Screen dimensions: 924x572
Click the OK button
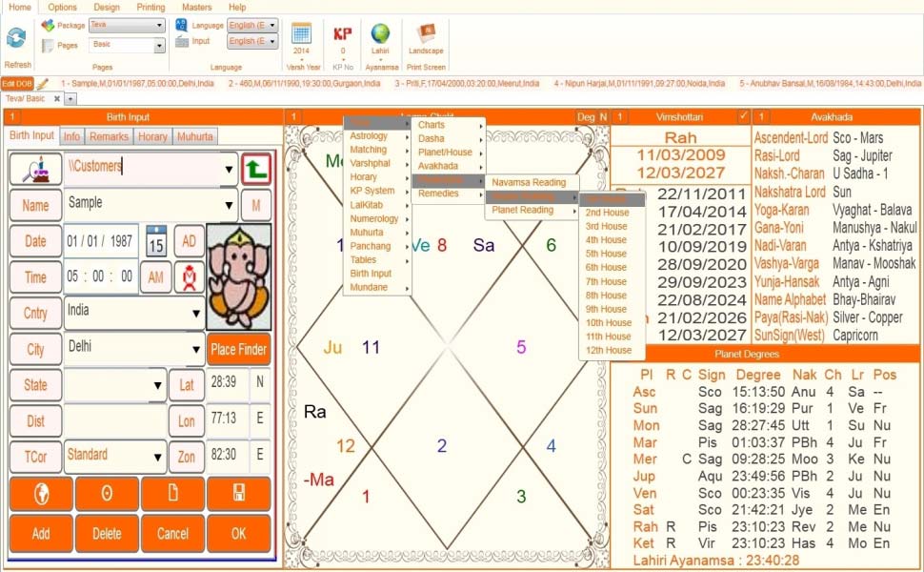click(239, 534)
